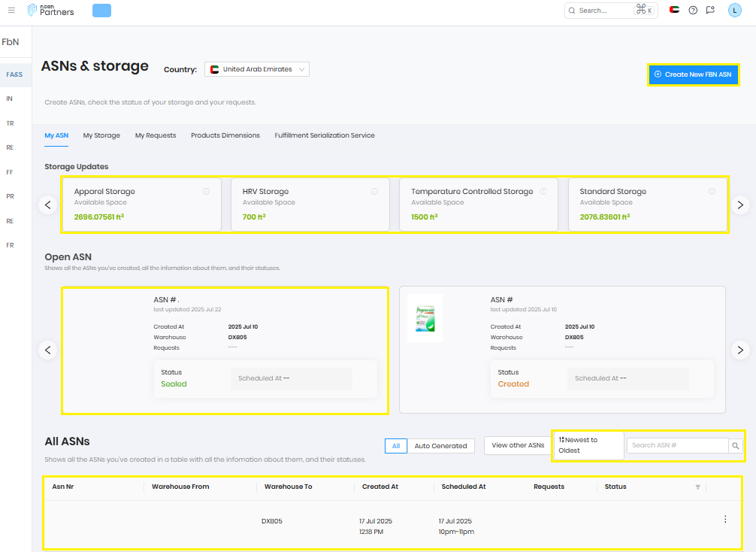Open the Sealed ASN card
This screenshot has width=756, height=552.
tap(225, 350)
